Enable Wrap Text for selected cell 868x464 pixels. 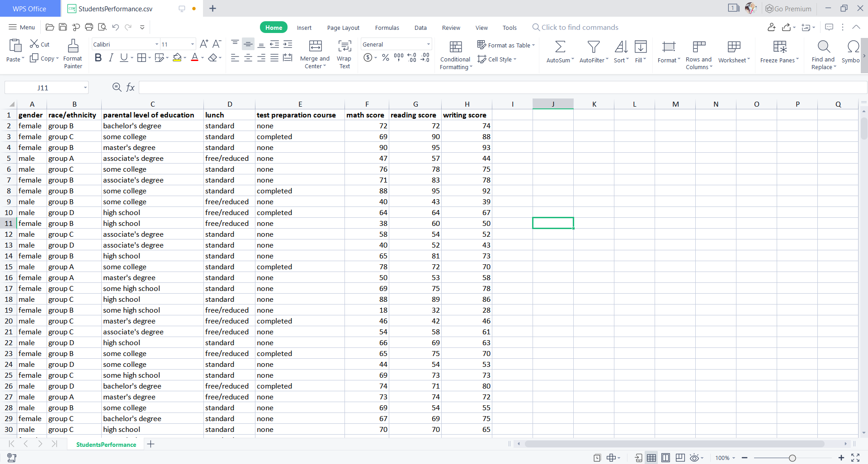[344, 53]
